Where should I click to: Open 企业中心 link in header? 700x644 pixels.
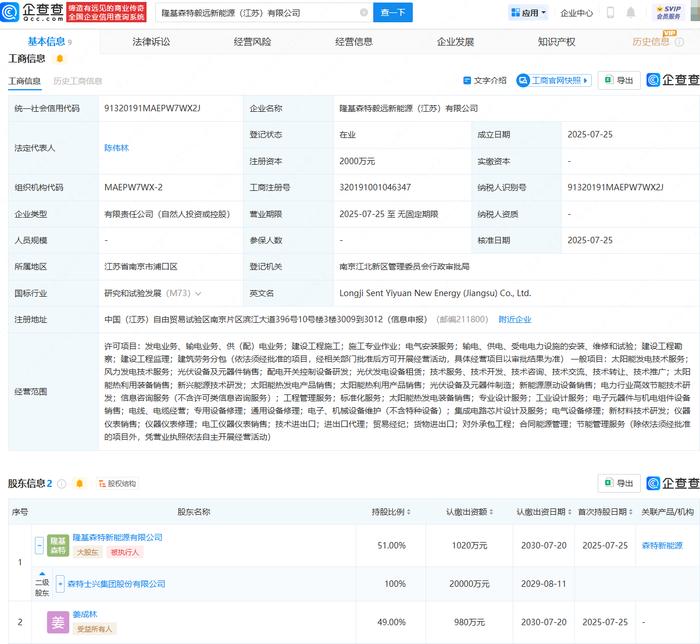[577, 13]
